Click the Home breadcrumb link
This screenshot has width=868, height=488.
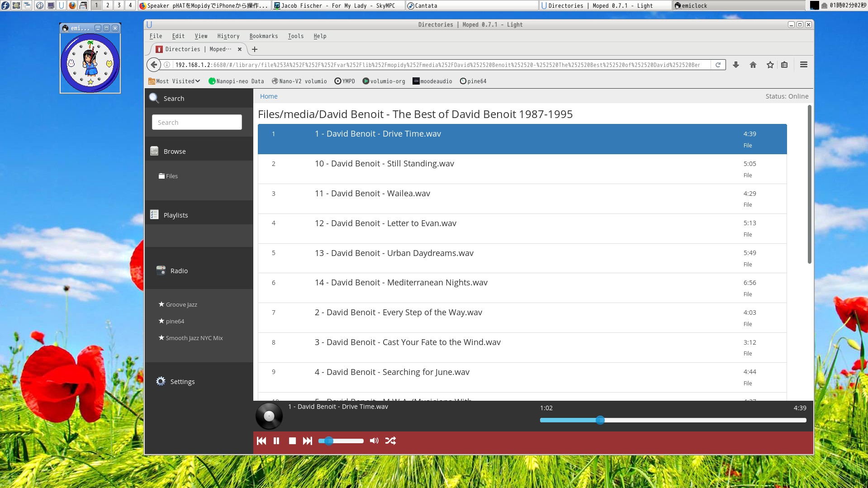pyautogui.click(x=269, y=96)
